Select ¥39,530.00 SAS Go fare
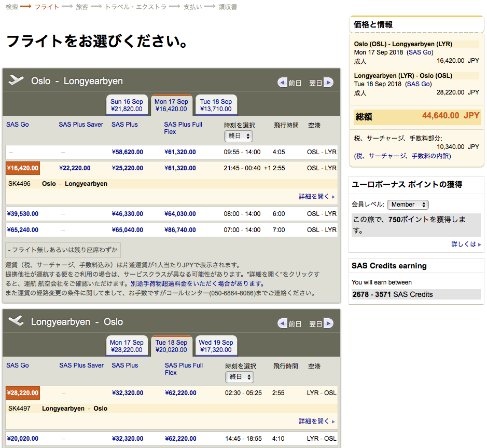Image resolution: width=487 pixels, height=448 pixels. coord(23,214)
